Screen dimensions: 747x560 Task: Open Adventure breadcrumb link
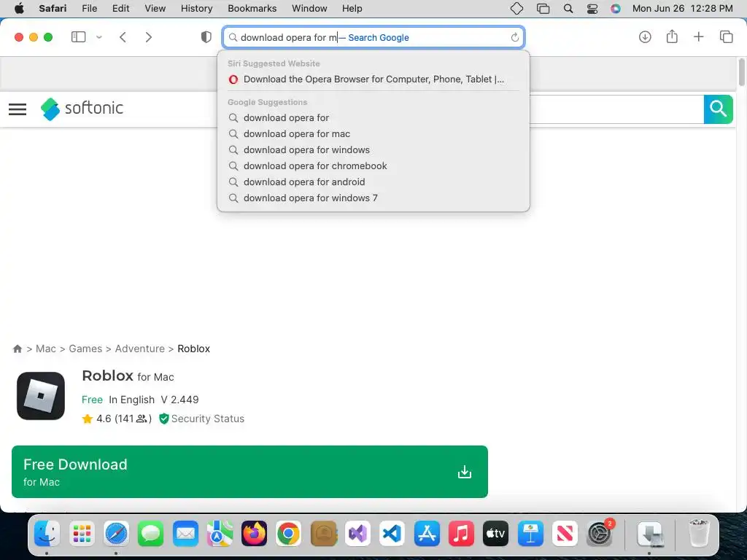pyautogui.click(x=139, y=349)
